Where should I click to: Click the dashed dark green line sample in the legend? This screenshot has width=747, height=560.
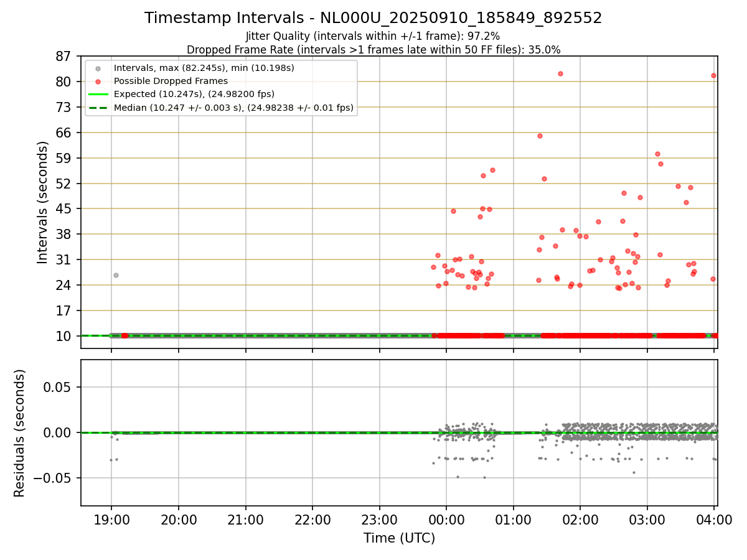(x=98, y=108)
